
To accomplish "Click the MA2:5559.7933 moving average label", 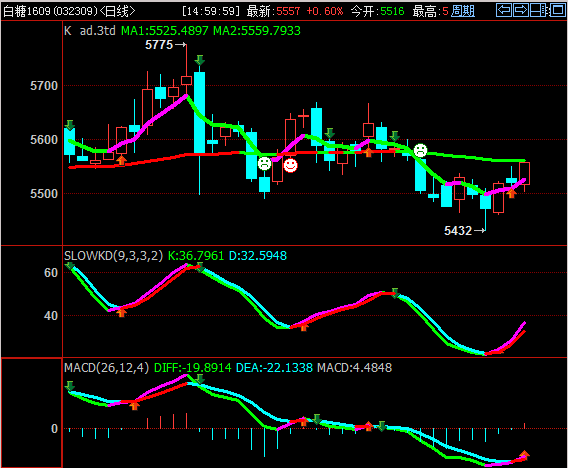I will [x=257, y=31].
